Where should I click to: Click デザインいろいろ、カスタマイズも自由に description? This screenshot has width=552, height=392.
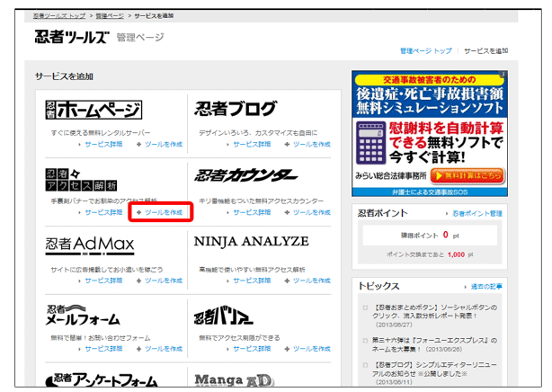pyautogui.click(x=258, y=133)
